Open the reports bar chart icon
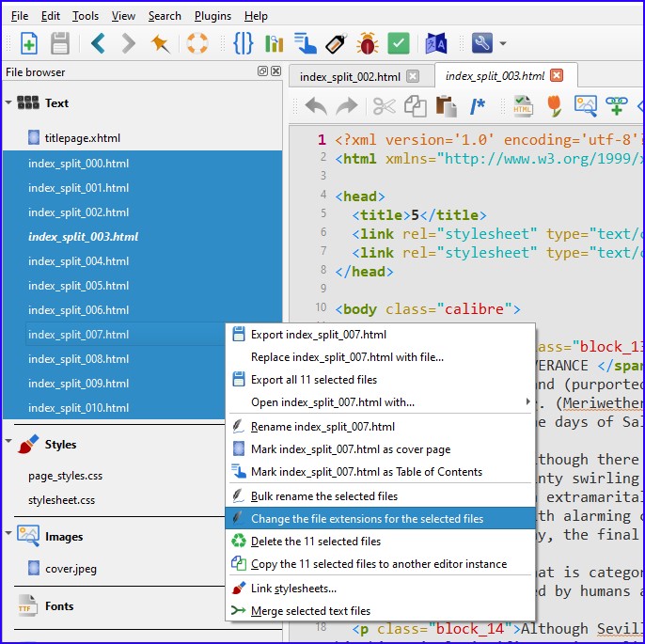Viewport: 645px width, 644px height. click(274, 43)
